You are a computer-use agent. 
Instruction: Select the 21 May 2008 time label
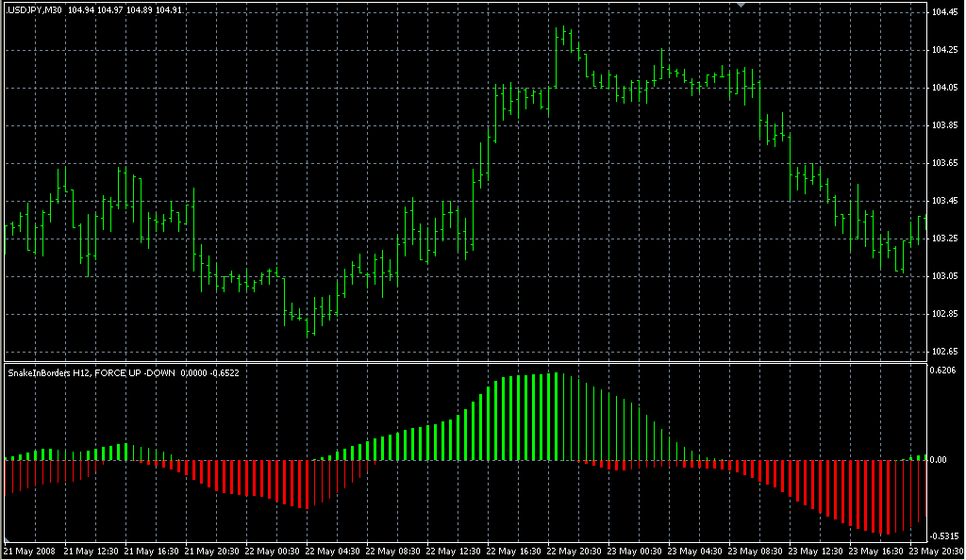pyautogui.click(x=30, y=551)
